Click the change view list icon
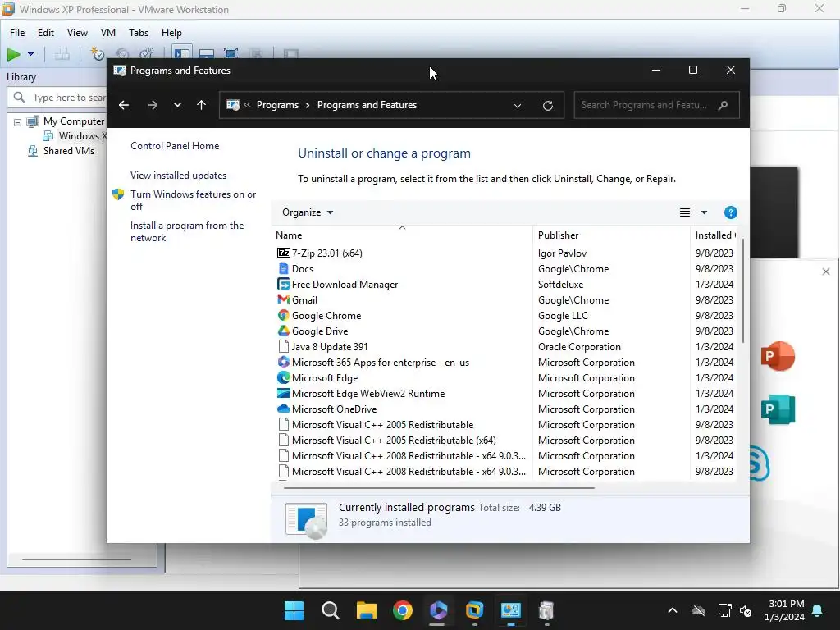The height and width of the screenshot is (630, 840). pos(685,212)
